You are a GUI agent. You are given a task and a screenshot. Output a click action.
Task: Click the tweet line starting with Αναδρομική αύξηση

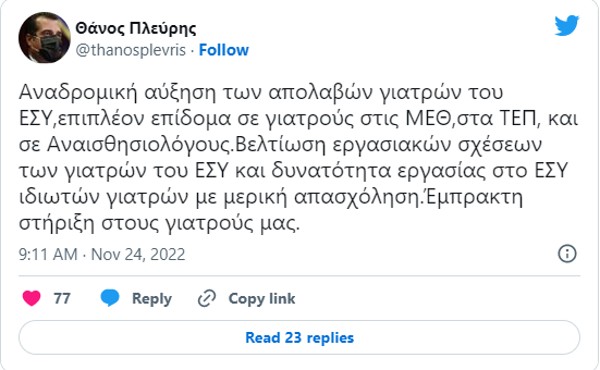pos(261,93)
